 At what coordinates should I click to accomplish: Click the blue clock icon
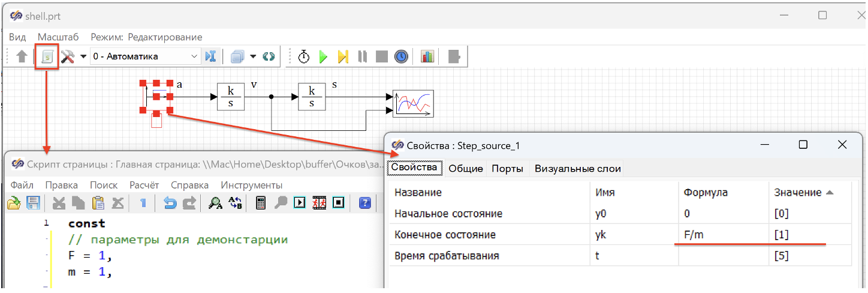point(401,56)
